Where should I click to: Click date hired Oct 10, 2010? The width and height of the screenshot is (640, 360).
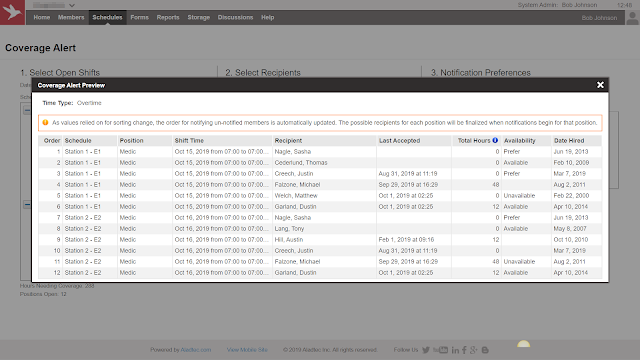[571, 240]
